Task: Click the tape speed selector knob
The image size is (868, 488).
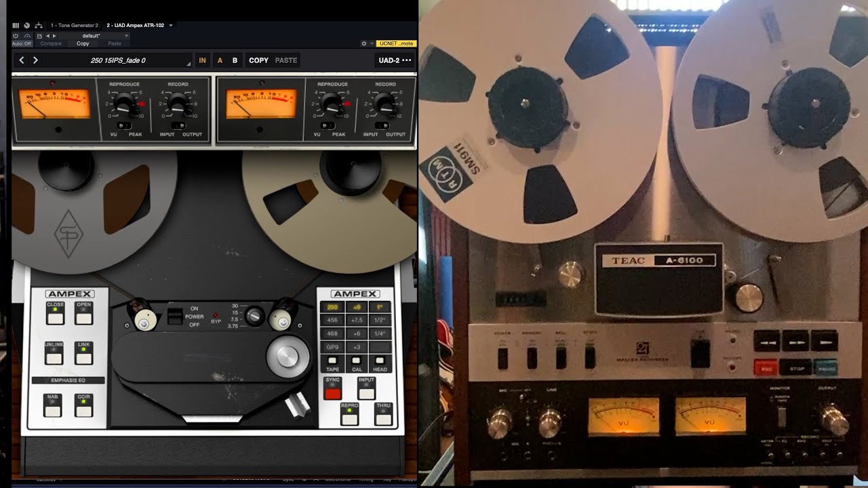Action: pos(254,316)
